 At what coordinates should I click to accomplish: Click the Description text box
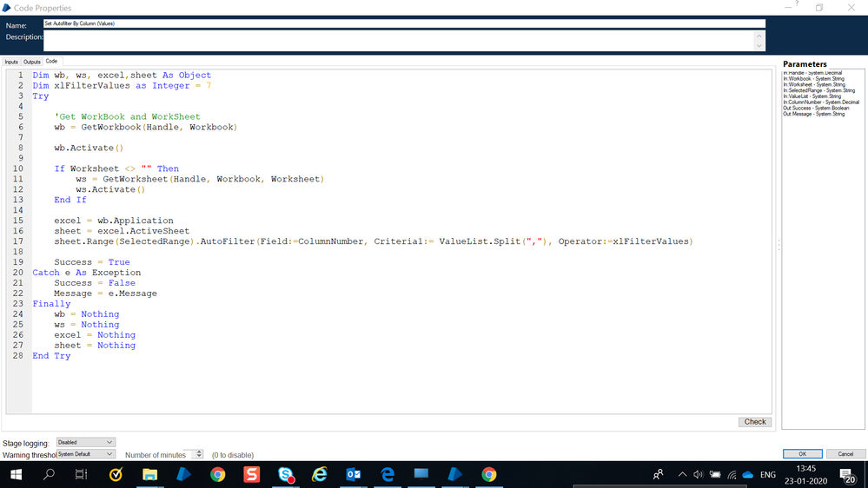(400, 41)
